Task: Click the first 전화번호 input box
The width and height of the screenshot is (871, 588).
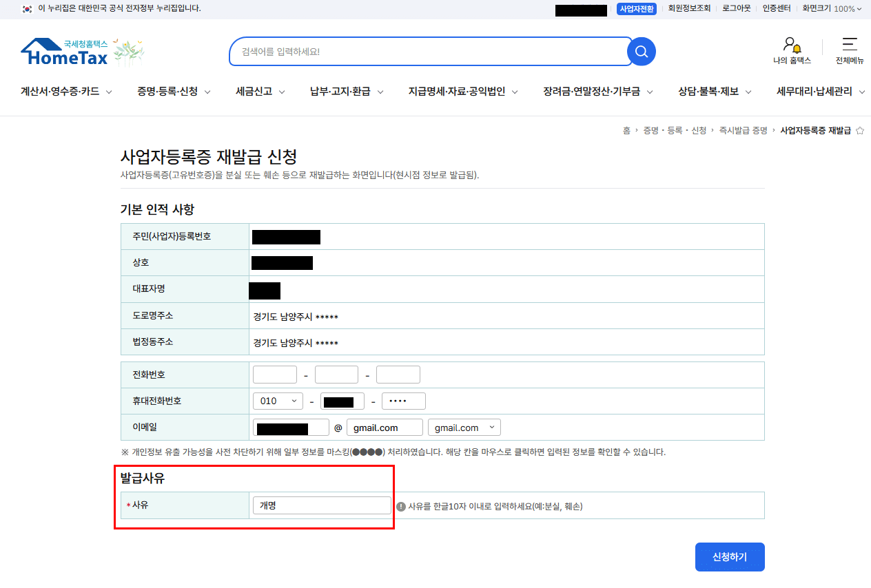Action: click(x=274, y=374)
